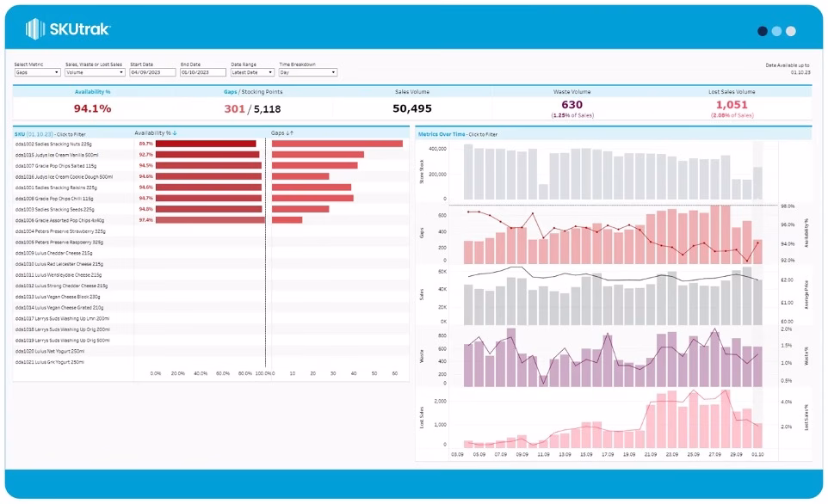Click the Lost Sales Volume 1,051 value
The image size is (828, 504).
click(x=732, y=105)
